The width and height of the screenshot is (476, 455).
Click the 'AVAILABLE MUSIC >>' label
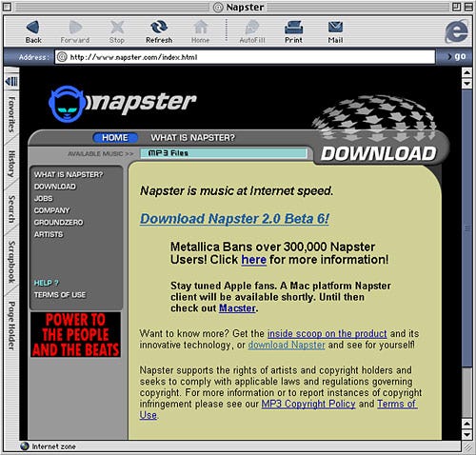click(x=101, y=153)
